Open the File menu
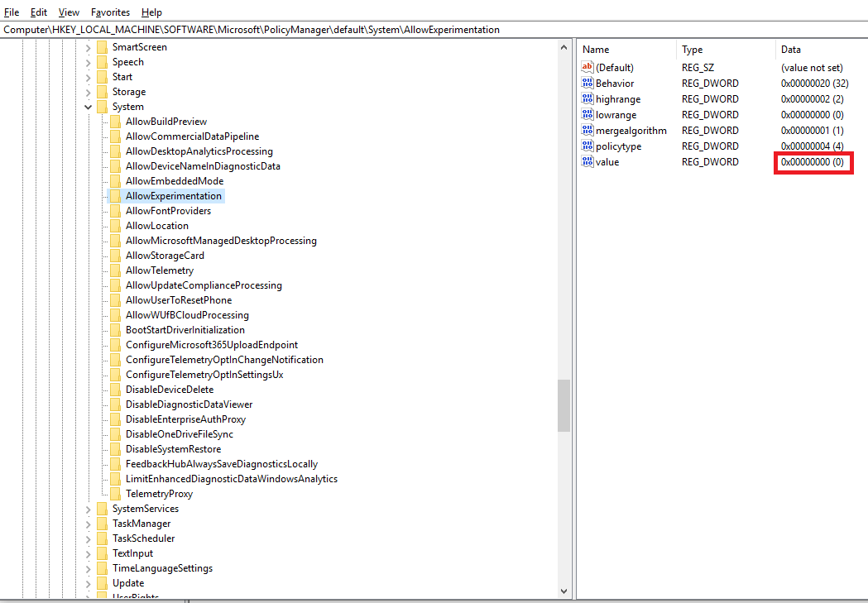Viewport: 868px width, 603px height. (12, 12)
